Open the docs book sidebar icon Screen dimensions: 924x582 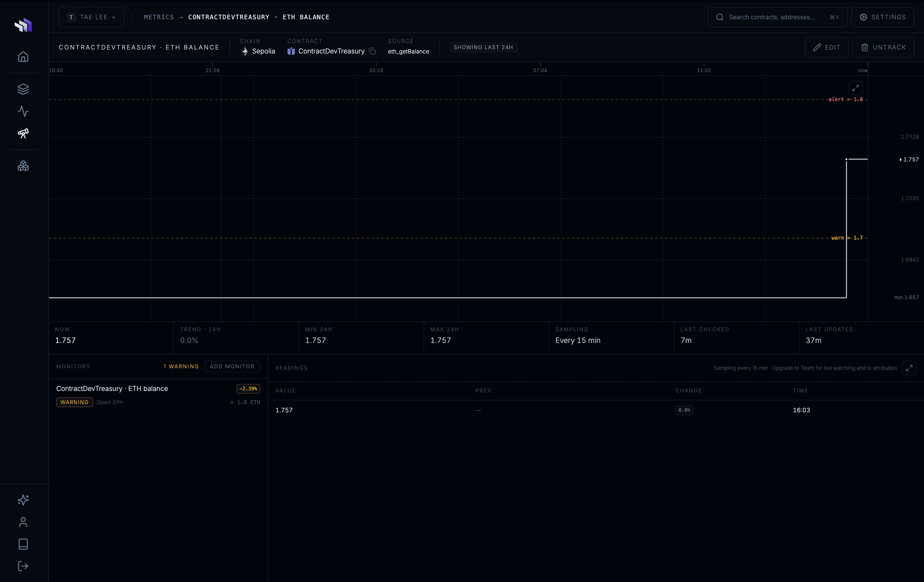[24, 544]
